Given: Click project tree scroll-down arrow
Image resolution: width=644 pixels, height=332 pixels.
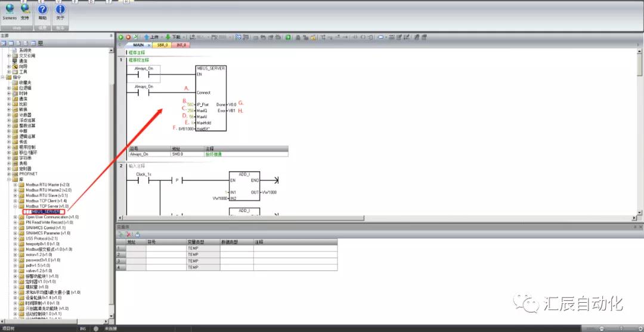Looking at the screenshot, I should 112,316.
